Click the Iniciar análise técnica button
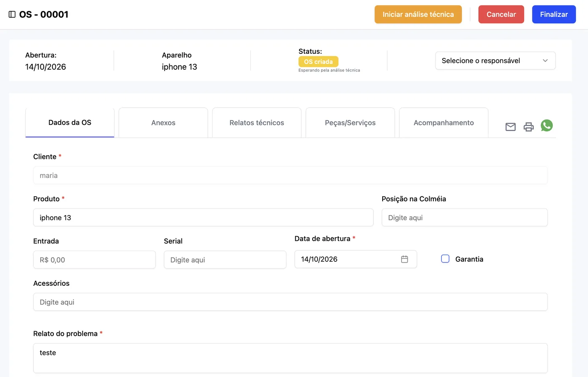Image resolution: width=588 pixels, height=377 pixels. click(418, 14)
